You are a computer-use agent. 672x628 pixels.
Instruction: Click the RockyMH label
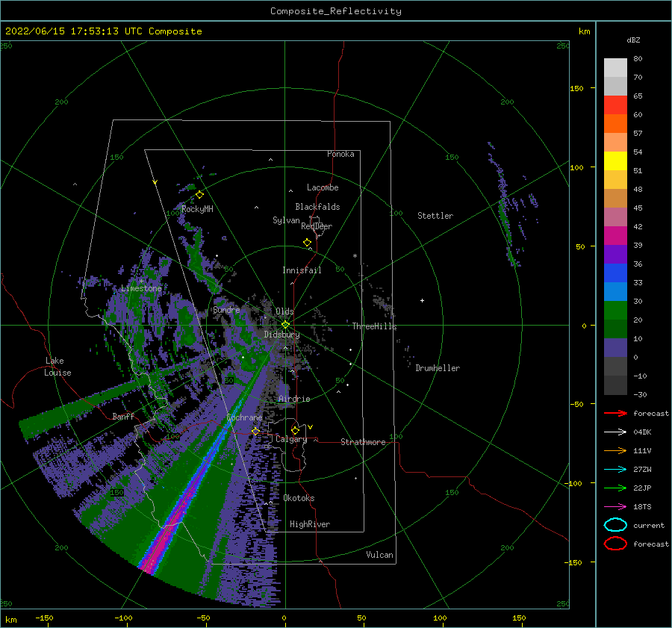pos(197,209)
